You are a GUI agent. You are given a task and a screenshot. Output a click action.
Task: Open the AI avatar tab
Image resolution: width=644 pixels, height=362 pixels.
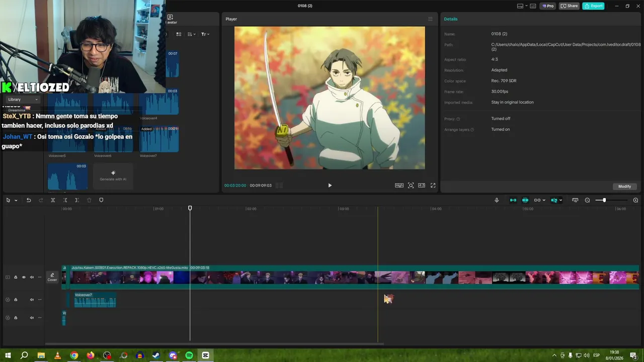click(x=171, y=19)
